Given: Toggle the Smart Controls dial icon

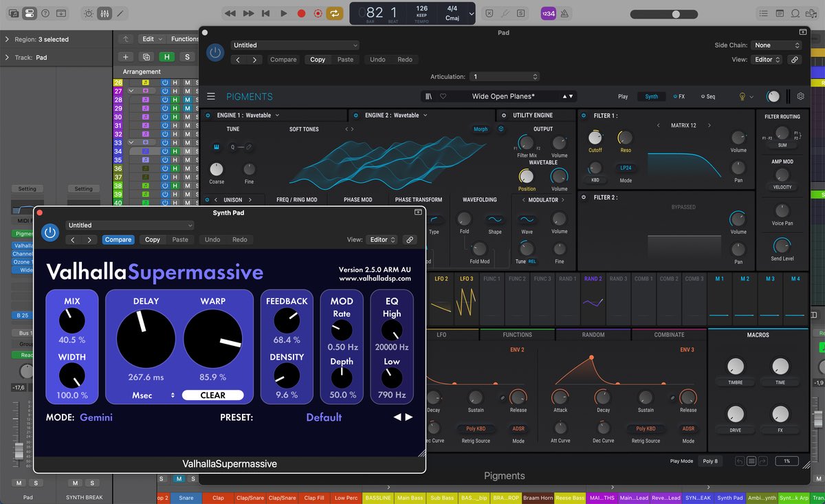Looking at the screenshot, I should 89,13.
